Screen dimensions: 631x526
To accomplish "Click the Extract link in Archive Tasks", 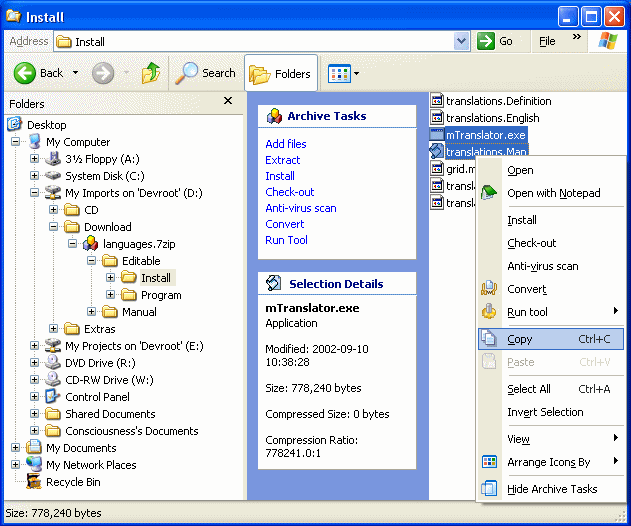I will point(283,160).
